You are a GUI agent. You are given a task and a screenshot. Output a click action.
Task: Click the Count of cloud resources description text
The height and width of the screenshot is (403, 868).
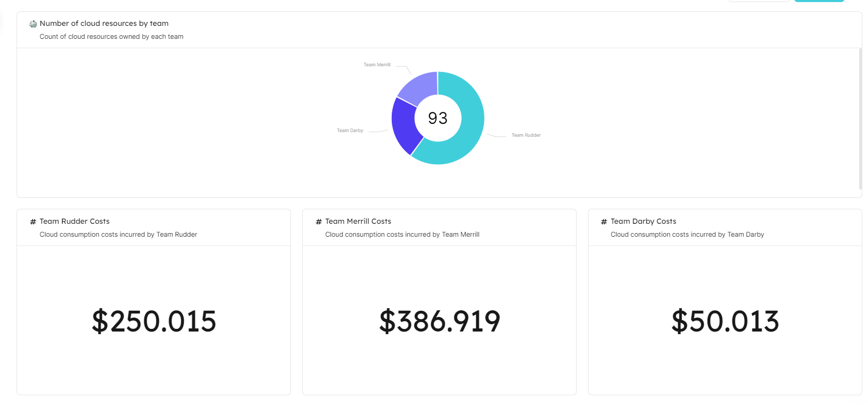111,37
